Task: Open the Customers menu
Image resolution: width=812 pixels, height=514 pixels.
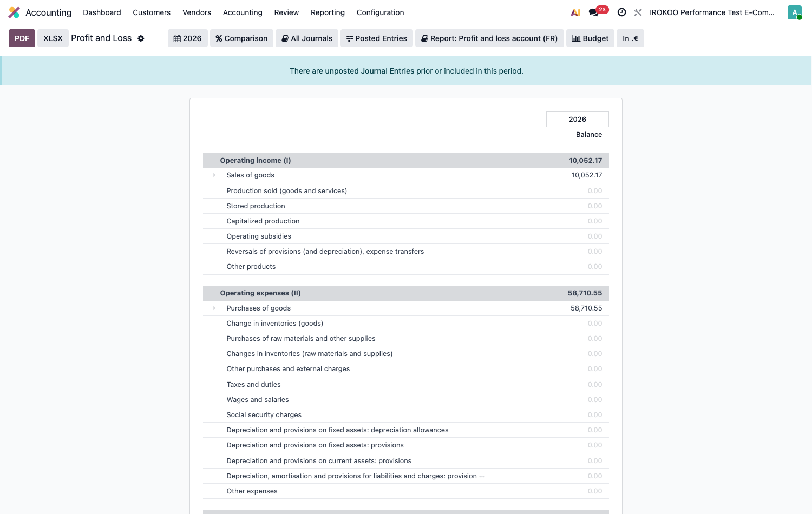Action: 152,12
